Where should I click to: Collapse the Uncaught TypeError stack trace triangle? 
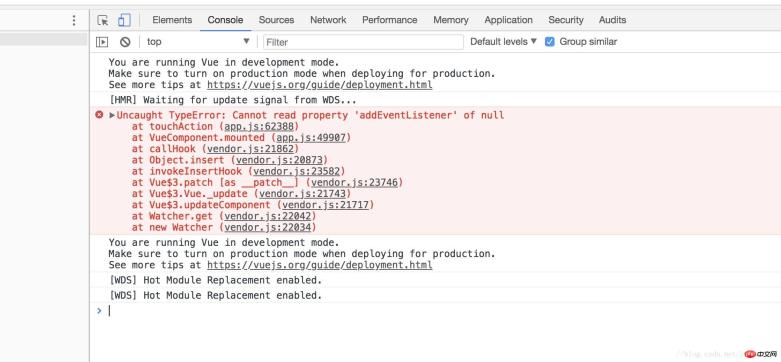click(x=112, y=116)
